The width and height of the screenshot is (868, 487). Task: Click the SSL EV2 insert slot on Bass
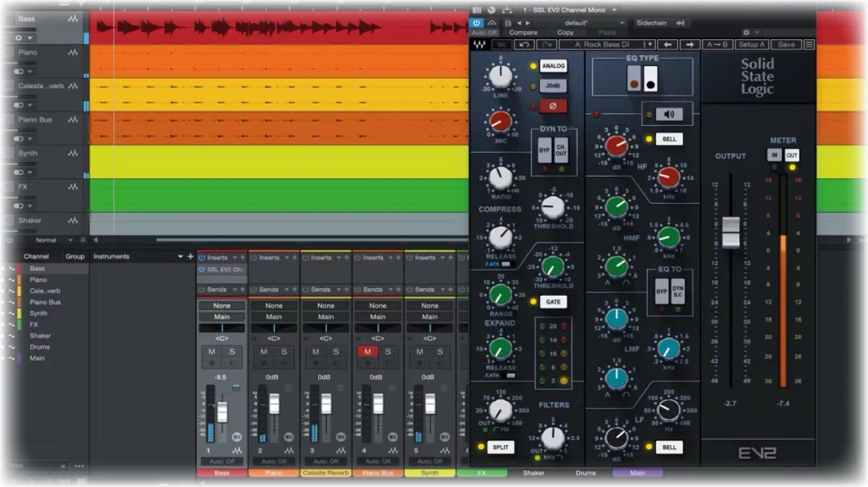pyautogui.click(x=222, y=269)
